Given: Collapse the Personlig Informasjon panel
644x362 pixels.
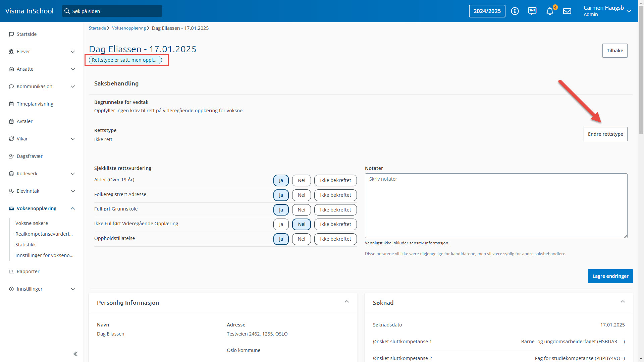Looking at the screenshot, I should [347, 302].
